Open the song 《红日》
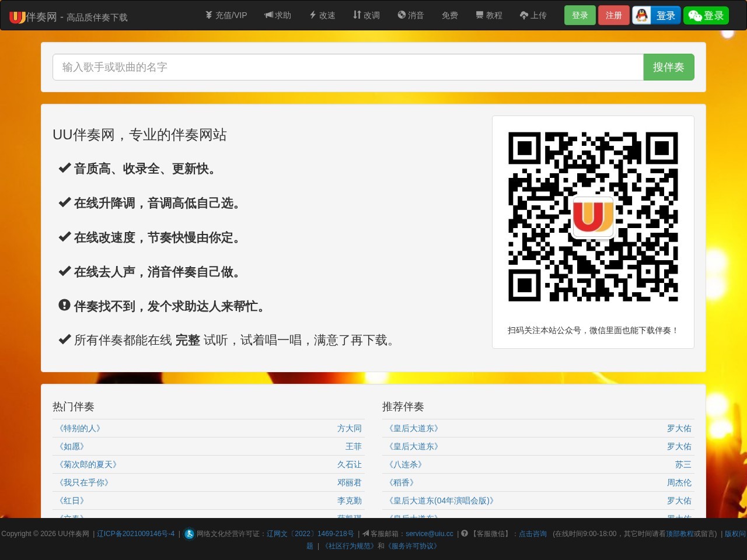The height and width of the screenshot is (560, 747). (72, 501)
